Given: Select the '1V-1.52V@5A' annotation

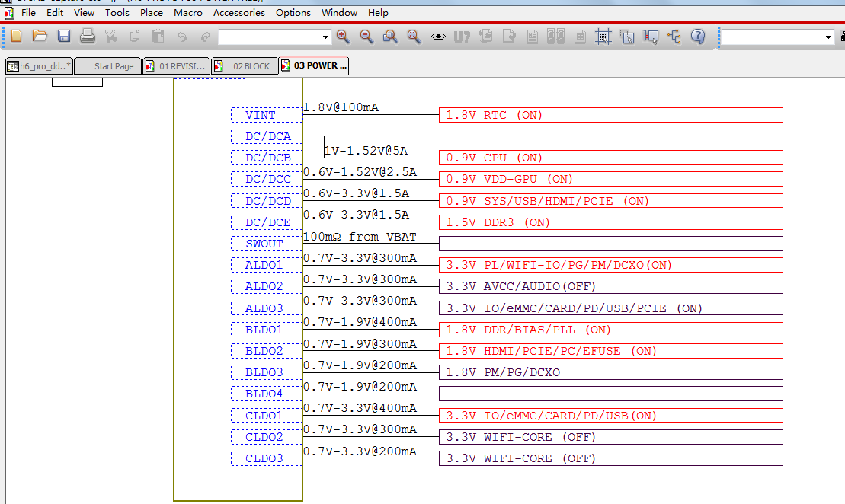Looking at the screenshot, I should tap(366, 151).
